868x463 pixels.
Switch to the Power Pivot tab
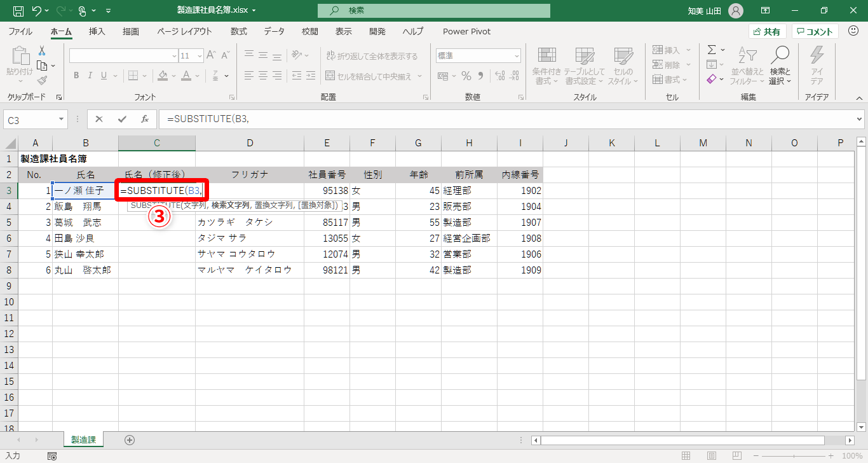tap(467, 31)
